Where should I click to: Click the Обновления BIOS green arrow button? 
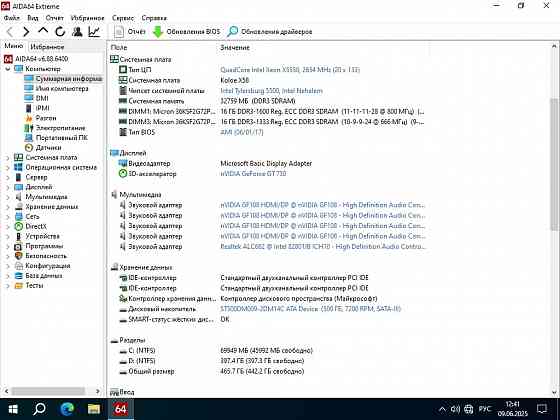click(x=186, y=32)
